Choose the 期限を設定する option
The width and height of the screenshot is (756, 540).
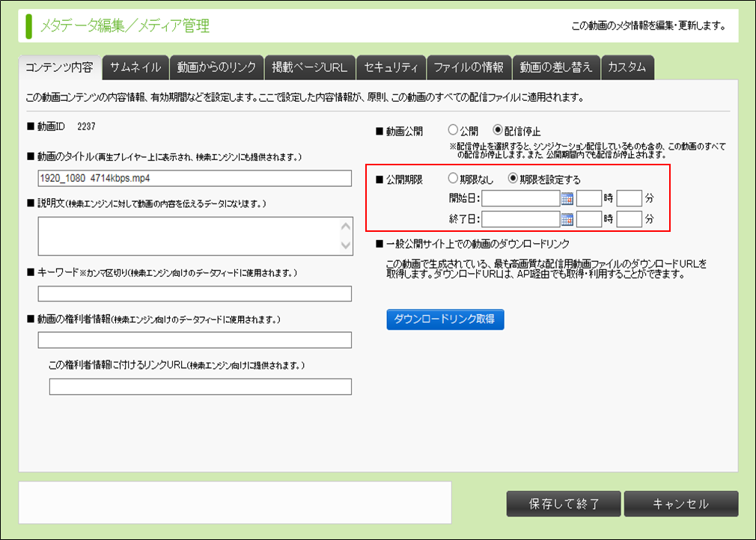point(513,179)
